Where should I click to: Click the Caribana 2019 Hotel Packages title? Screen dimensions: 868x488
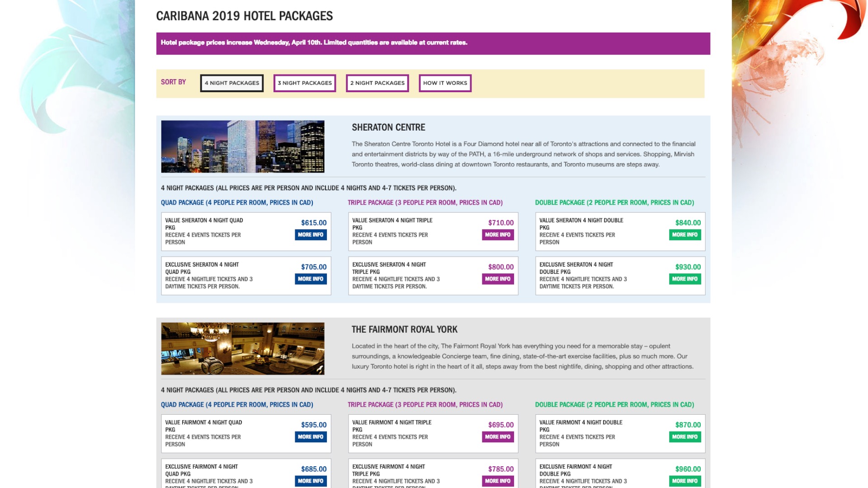(244, 16)
